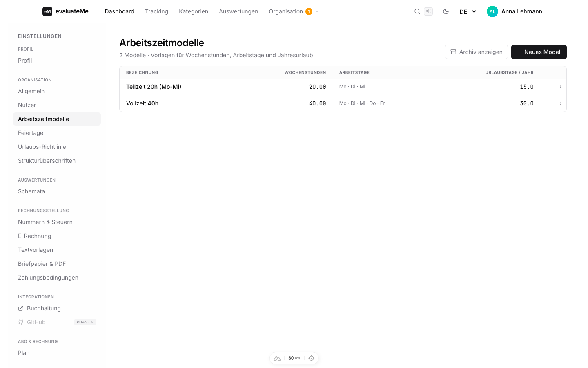Click the Mo · Di · Mi cell
Screen dimensions: 588x368
coord(352,87)
